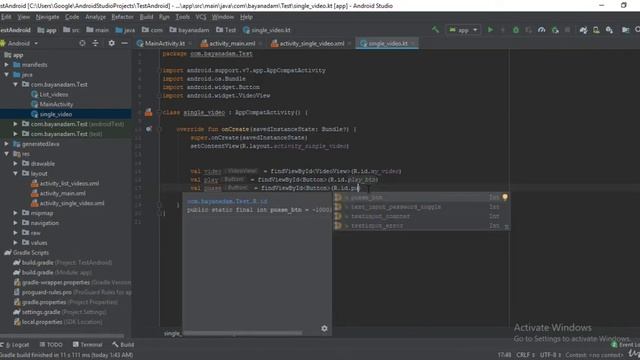This screenshot has width=640, height=360.
Task: Open the VCS menu
Action: pyautogui.click(x=201, y=17)
